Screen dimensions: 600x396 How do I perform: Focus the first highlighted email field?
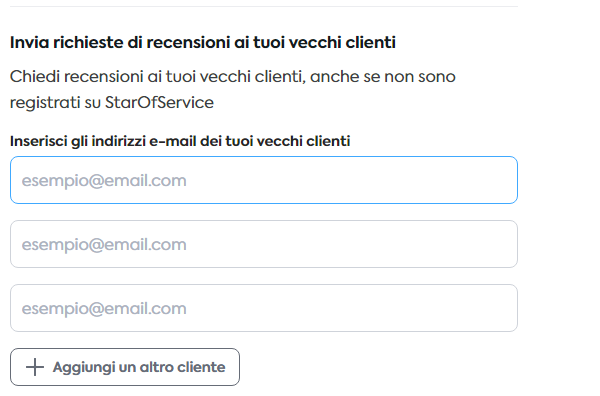(x=264, y=180)
